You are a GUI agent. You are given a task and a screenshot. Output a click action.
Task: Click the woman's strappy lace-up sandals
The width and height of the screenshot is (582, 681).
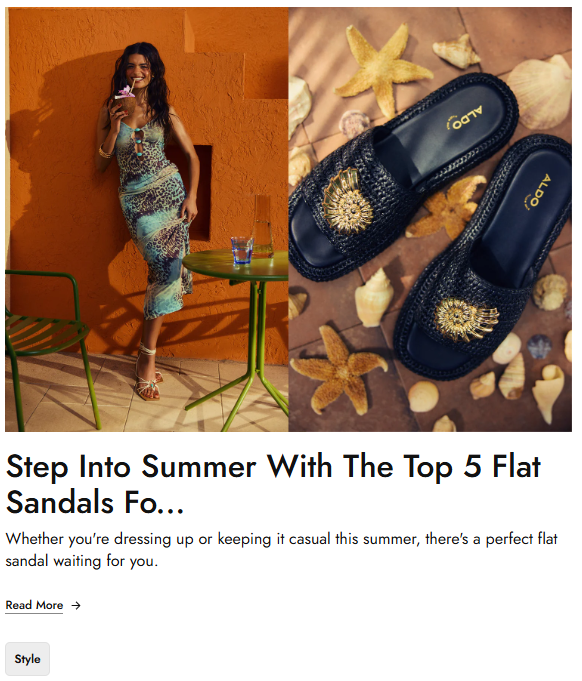click(x=149, y=374)
